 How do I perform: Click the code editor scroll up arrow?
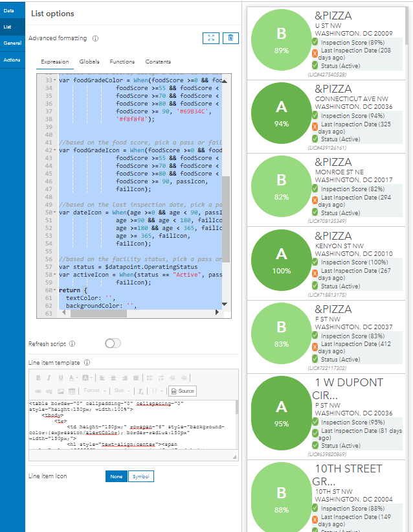pyautogui.click(x=225, y=81)
